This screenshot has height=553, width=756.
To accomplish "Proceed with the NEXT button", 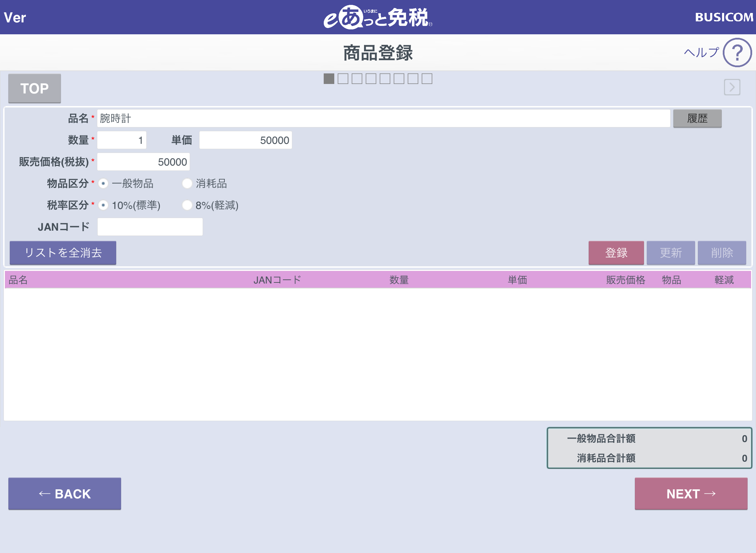I will 691,493.
